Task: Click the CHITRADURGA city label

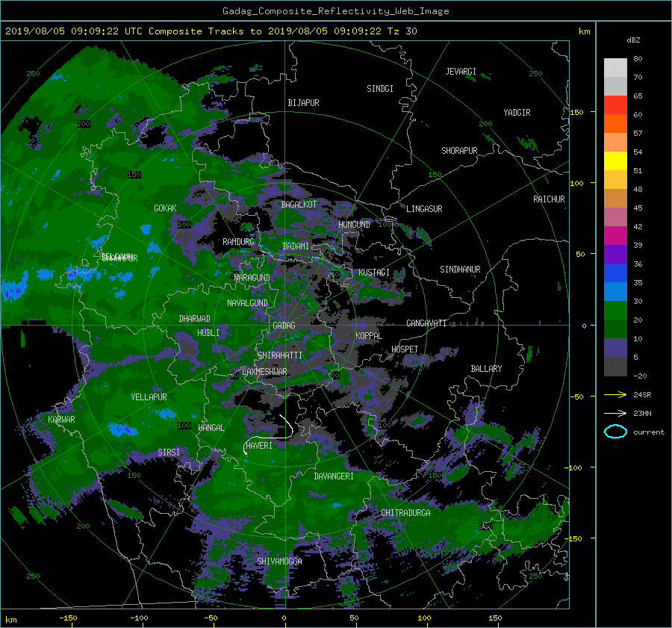Action: pyautogui.click(x=405, y=513)
